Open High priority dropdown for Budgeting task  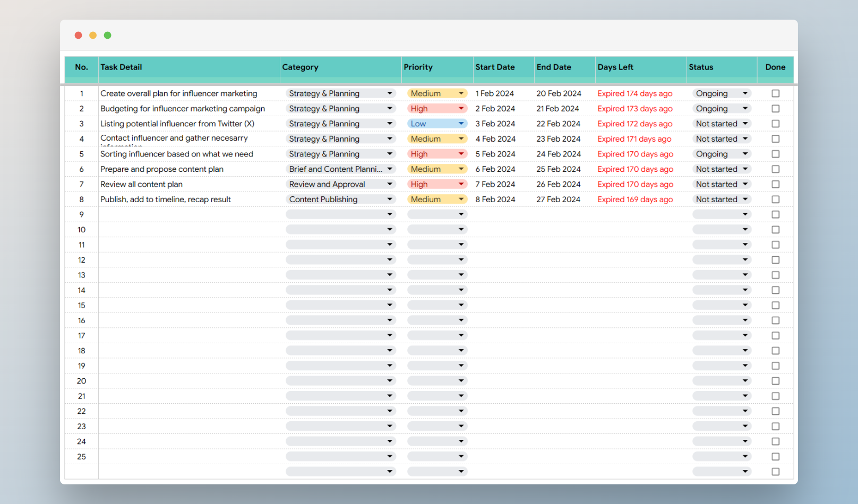[x=437, y=109]
